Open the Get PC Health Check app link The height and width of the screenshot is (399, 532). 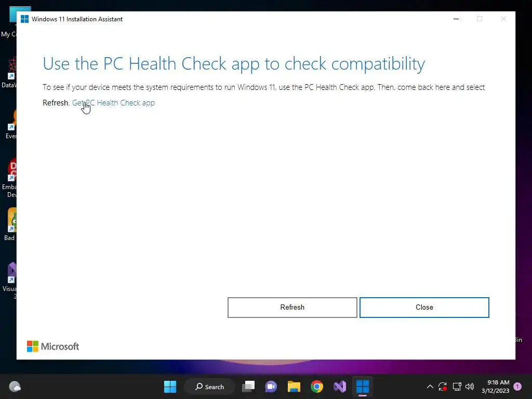pos(113,103)
